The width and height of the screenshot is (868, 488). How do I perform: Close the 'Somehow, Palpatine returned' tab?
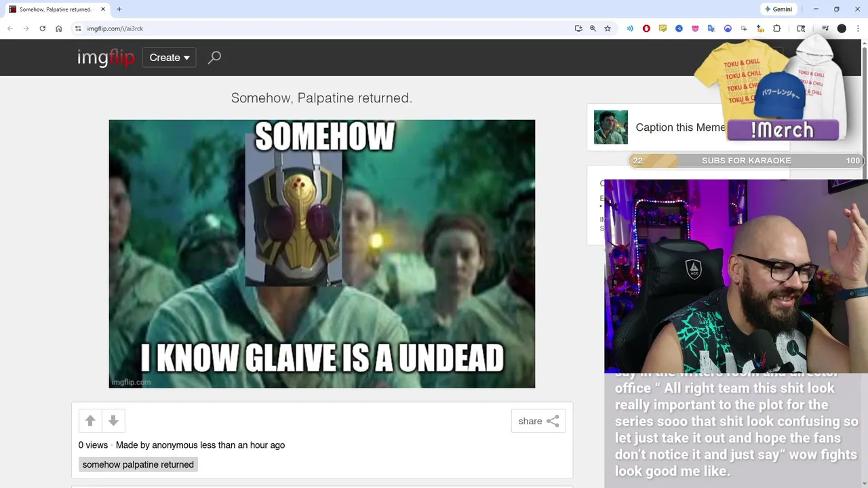pyautogui.click(x=103, y=9)
